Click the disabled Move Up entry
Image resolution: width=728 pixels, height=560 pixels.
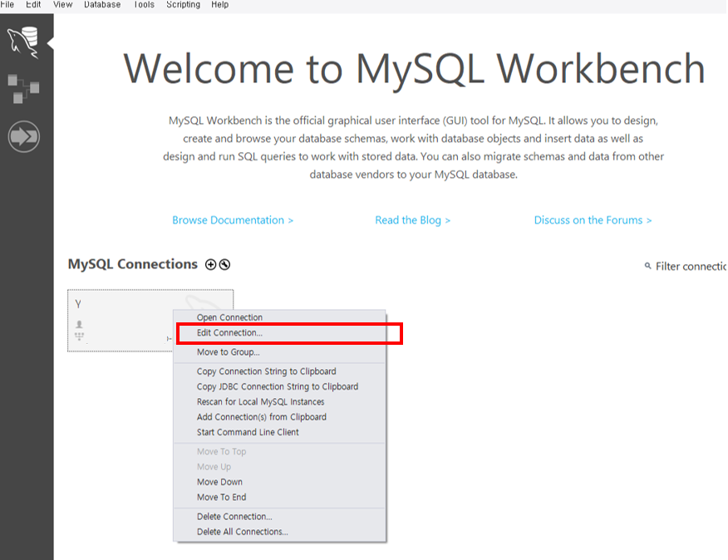(279, 467)
